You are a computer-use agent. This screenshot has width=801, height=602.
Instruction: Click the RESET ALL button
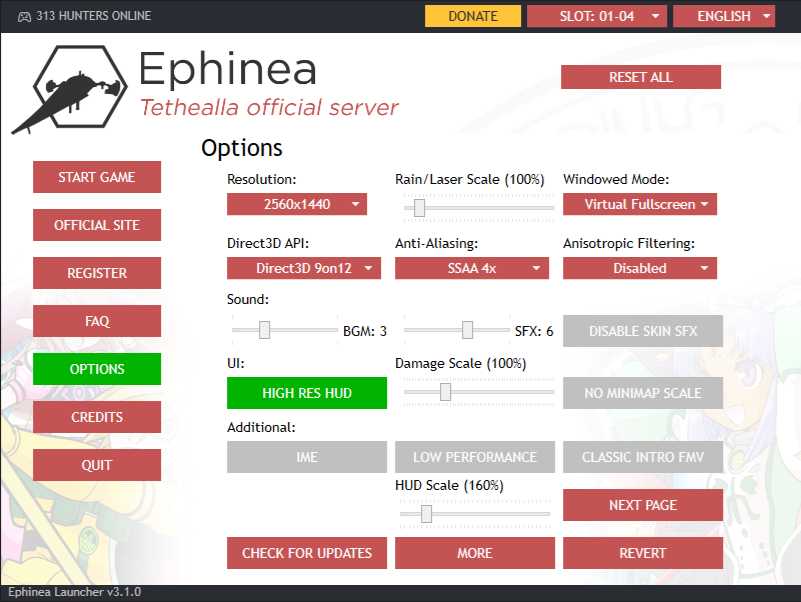tap(641, 77)
